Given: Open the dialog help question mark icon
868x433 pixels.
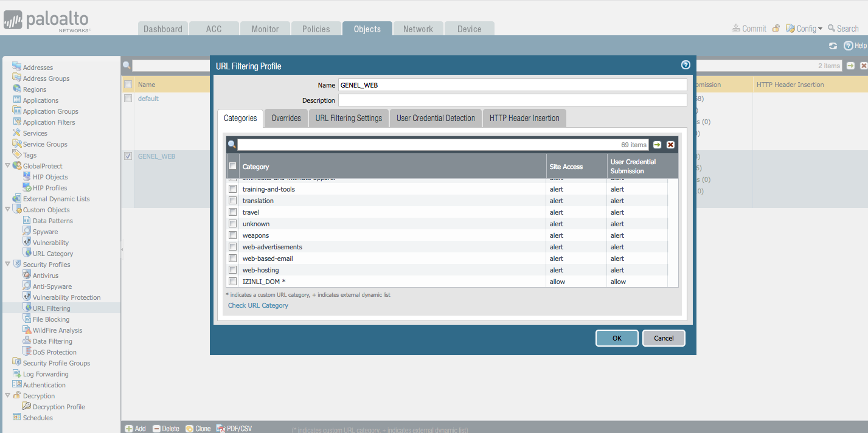Looking at the screenshot, I should (686, 64).
